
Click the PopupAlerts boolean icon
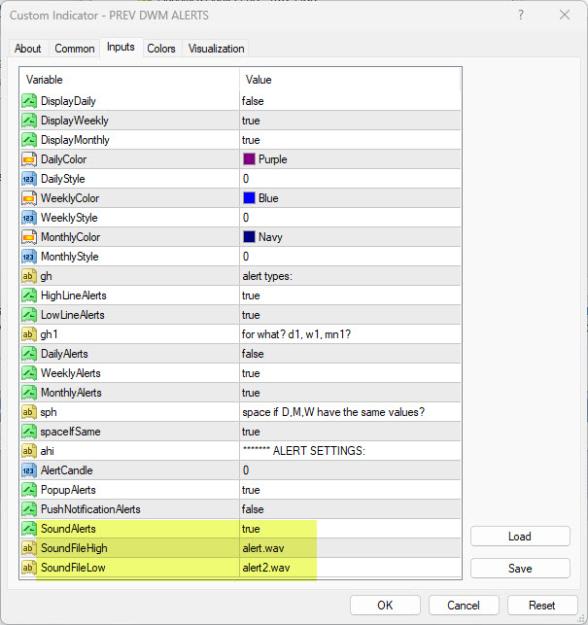click(x=29, y=489)
